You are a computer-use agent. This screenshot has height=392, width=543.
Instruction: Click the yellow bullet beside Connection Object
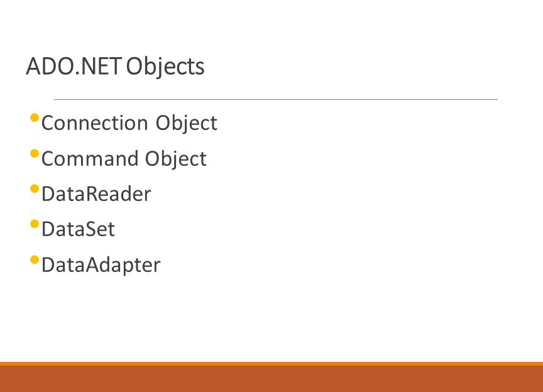(35, 117)
